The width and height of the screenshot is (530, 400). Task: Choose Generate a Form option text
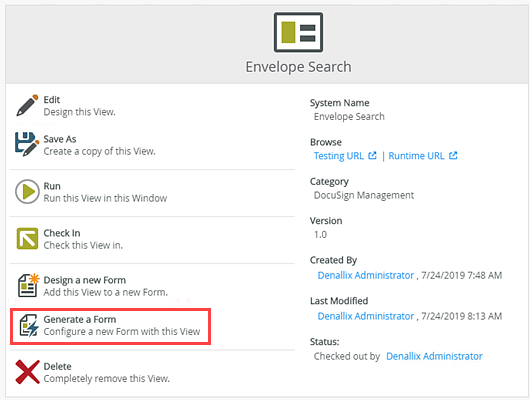coord(80,319)
